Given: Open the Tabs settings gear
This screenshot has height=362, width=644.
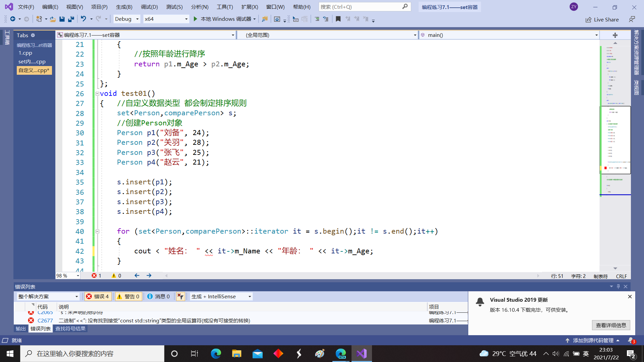Looking at the screenshot, I should point(33,35).
